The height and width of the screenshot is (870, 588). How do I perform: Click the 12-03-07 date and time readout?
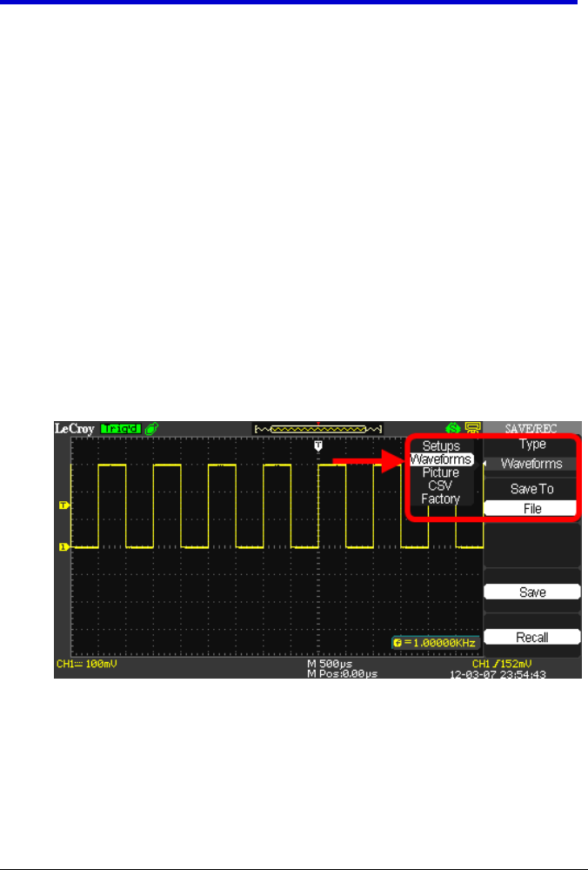[x=498, y=674]
